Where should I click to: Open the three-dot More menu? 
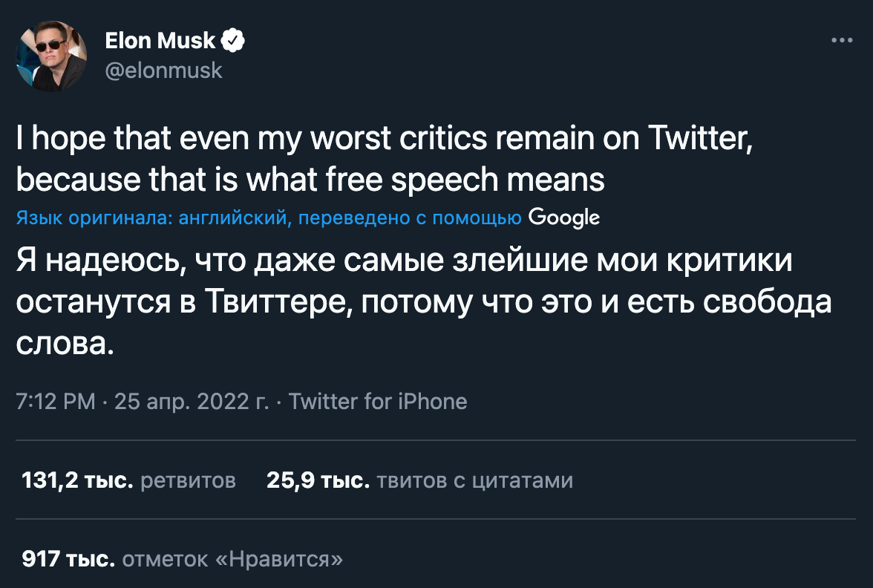tap(841, 41)
